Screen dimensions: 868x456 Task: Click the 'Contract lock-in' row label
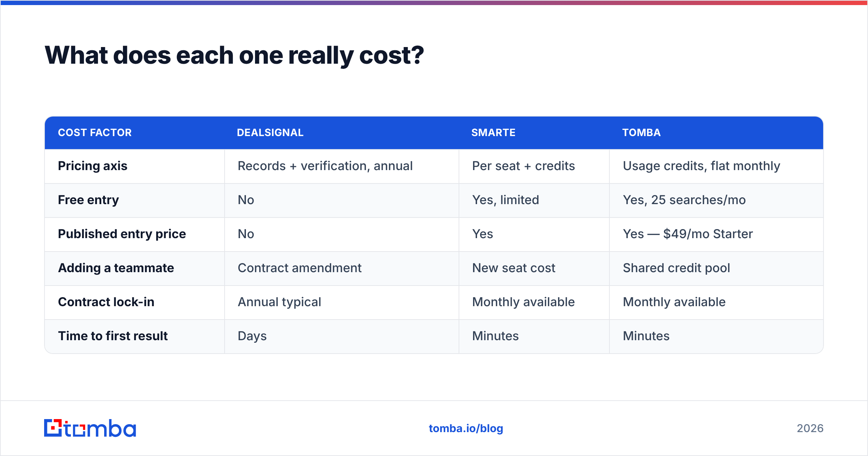106,302
